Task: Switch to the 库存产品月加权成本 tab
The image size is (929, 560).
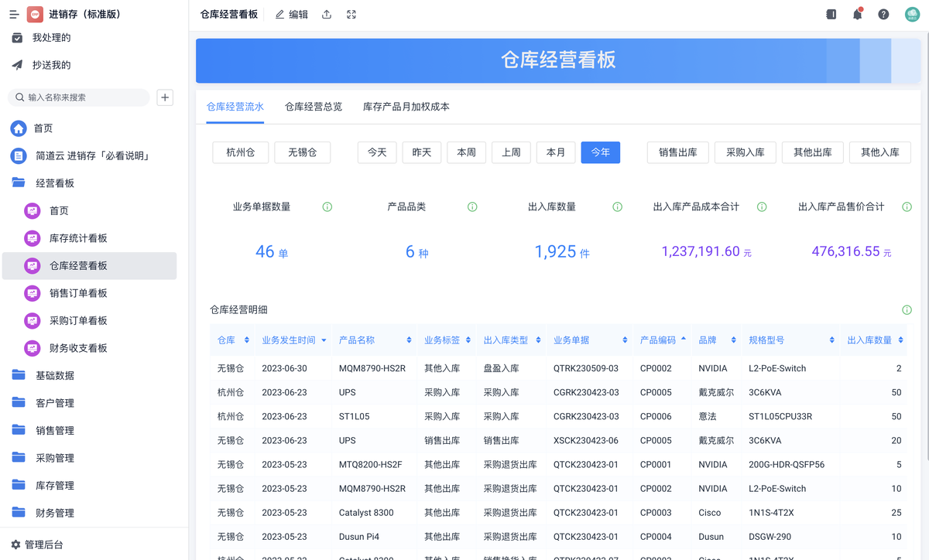Action: [x=406, y=107]
